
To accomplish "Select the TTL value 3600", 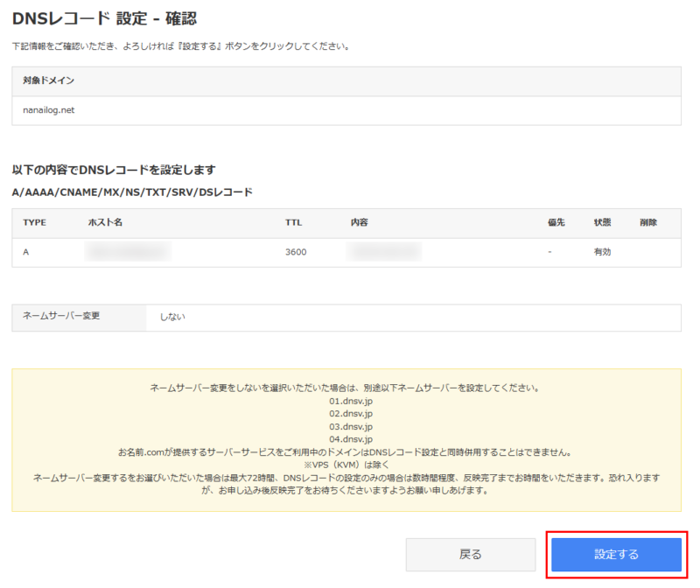I will (x=296, y=252).
